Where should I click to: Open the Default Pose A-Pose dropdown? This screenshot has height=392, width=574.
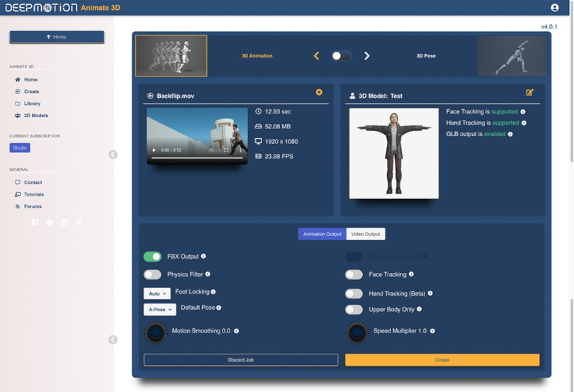[x=159, y=310]
